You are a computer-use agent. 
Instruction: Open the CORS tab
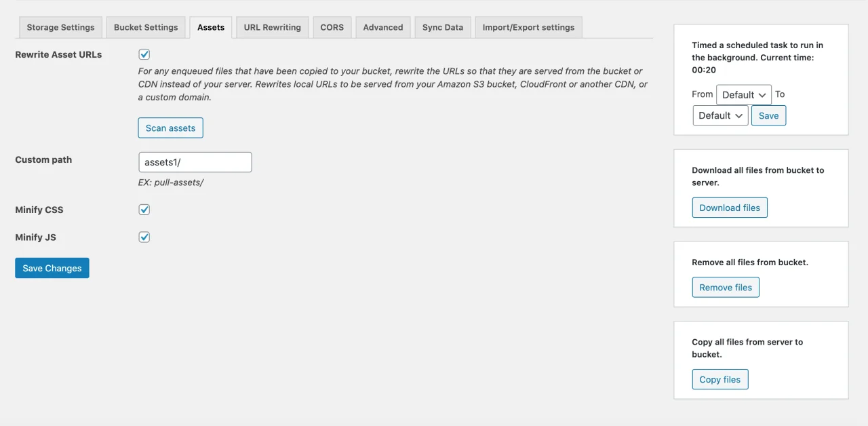332,27
